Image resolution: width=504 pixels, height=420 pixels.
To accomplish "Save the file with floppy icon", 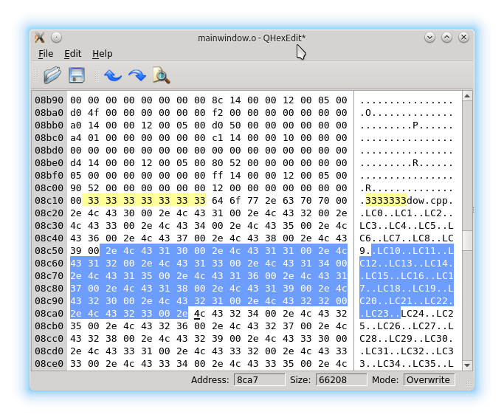I will (x=77, y=75).
